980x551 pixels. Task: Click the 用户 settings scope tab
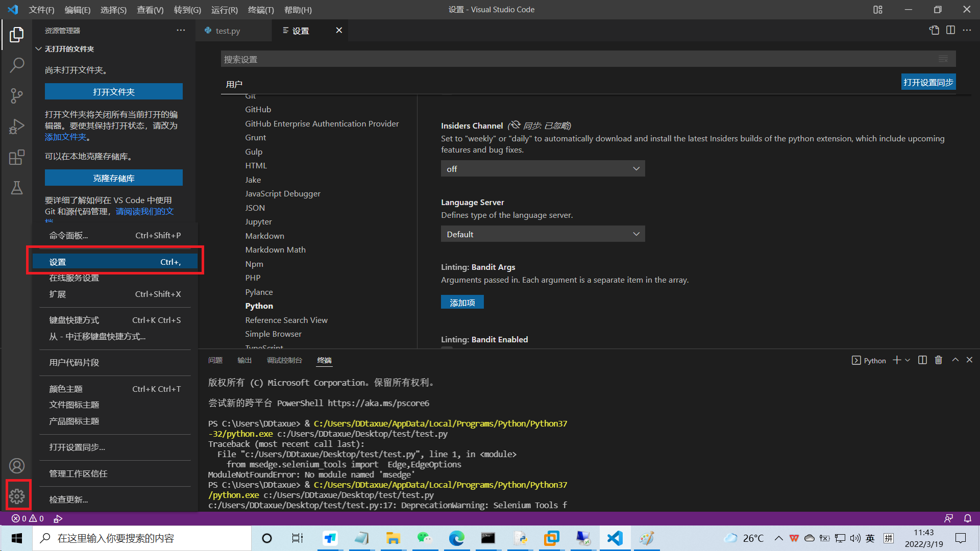234,84
